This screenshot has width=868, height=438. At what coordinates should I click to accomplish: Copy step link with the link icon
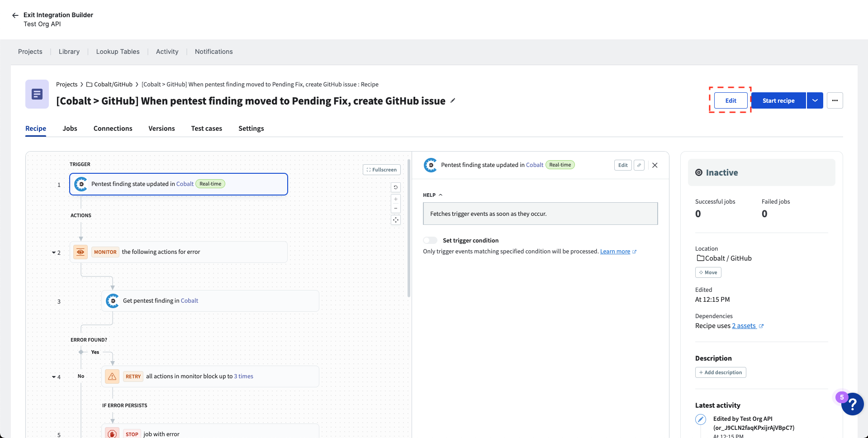coord(639,165)
